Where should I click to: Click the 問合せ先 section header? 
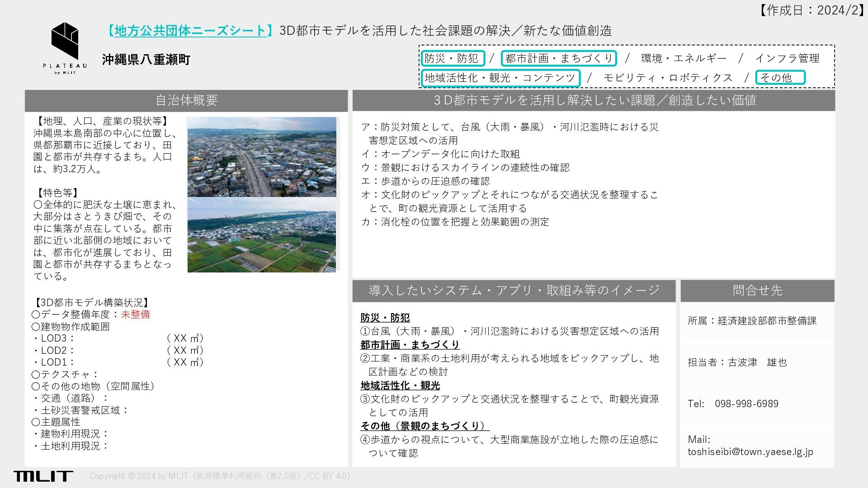[757, 291]
